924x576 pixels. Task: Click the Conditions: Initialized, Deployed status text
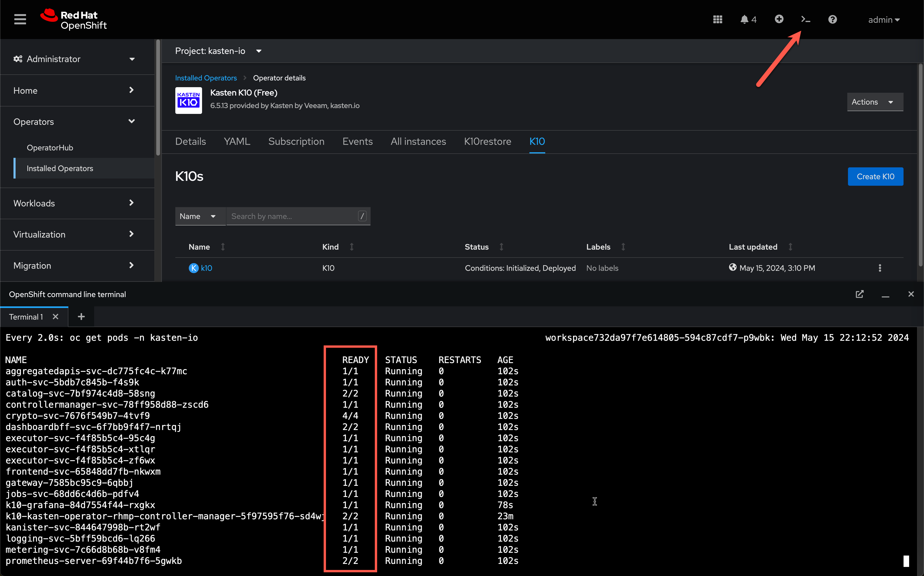coord(520,268)
